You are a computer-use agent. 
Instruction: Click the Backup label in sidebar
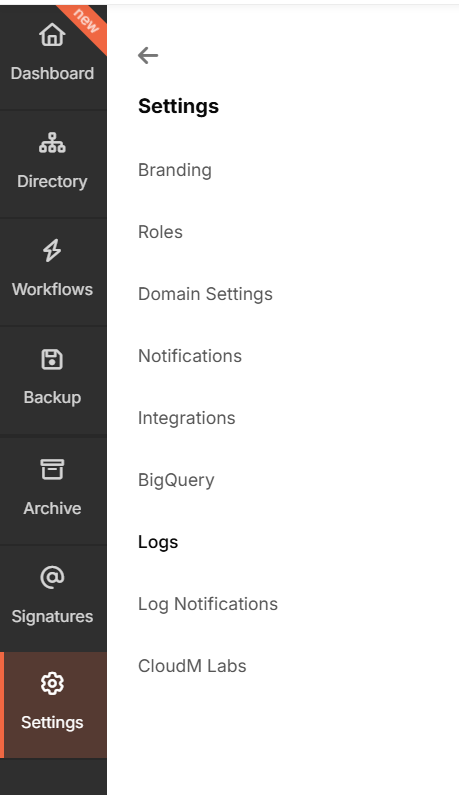click(x=52, y=398)
